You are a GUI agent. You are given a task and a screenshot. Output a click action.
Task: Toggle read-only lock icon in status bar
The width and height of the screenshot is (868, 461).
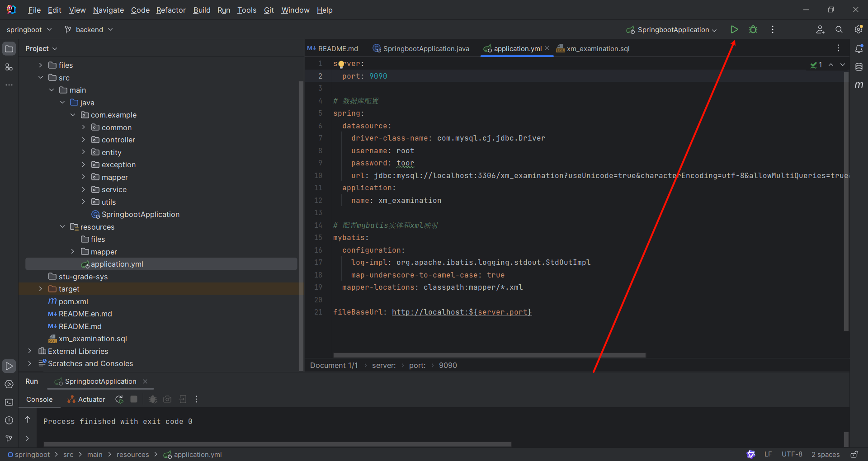click(854, 454)
